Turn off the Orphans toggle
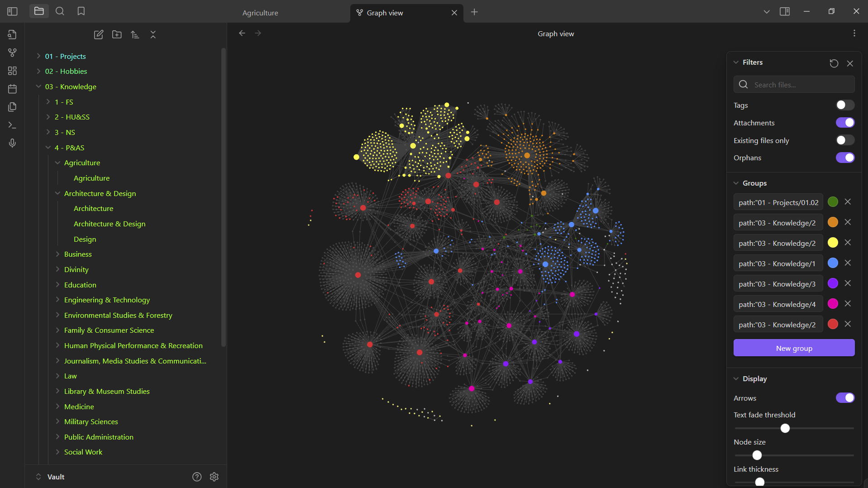 coord(845,158)
